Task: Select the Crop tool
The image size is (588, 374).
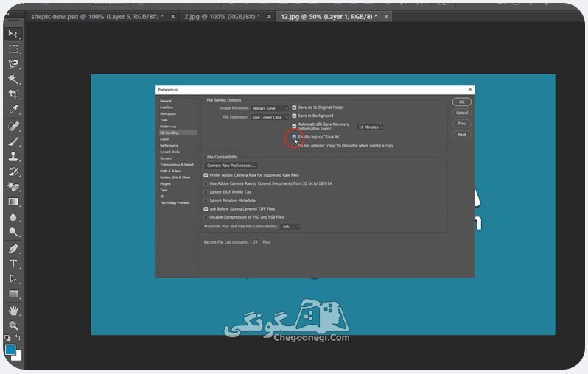Action: pos(13,94)
